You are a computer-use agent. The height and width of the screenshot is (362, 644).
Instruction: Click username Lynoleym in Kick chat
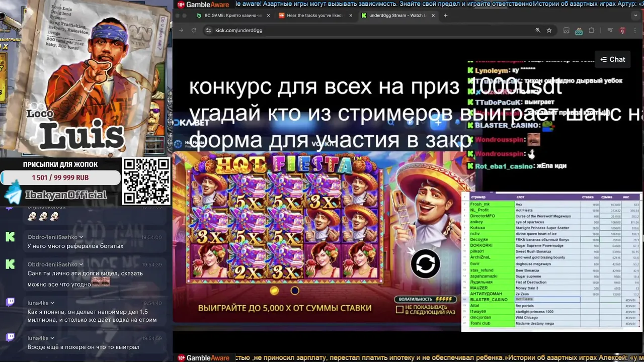point(491,71)
